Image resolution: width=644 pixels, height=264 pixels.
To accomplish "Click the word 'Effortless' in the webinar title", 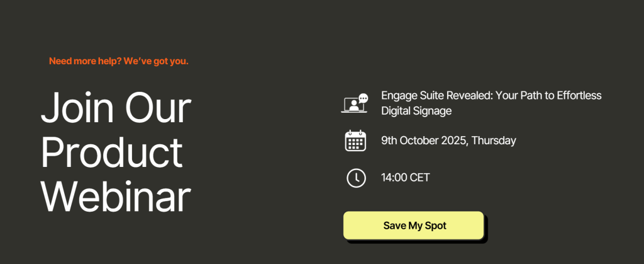I will (579, 95).
